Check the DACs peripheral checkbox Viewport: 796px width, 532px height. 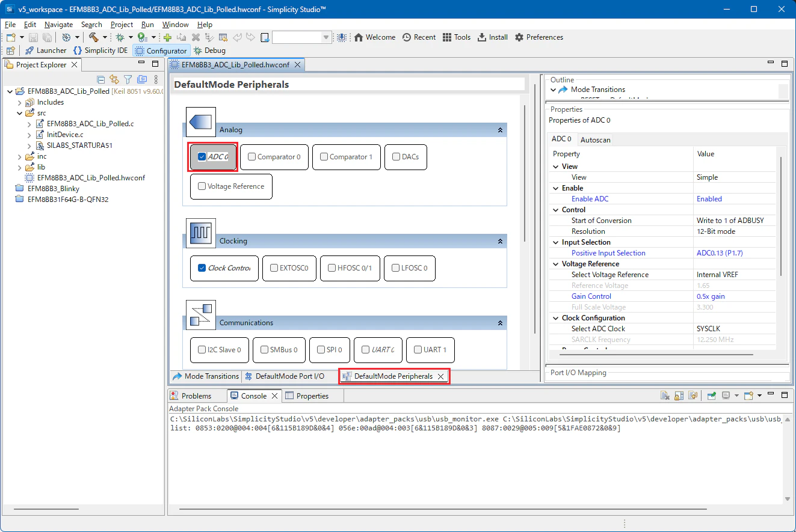(396, 157)
